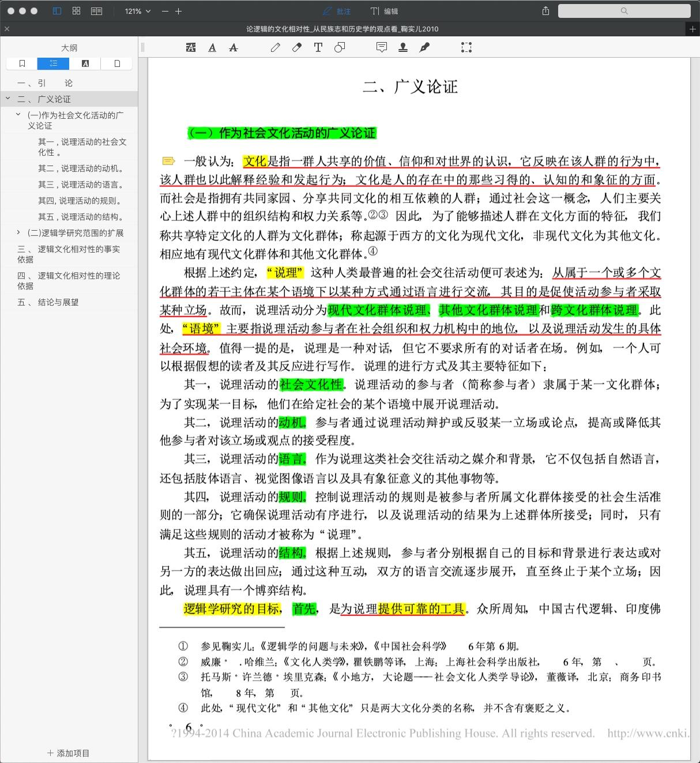Expand the (二)逻辑学研究范围的扩展 outline item
The image size is (700, 763).
point(18,232)
